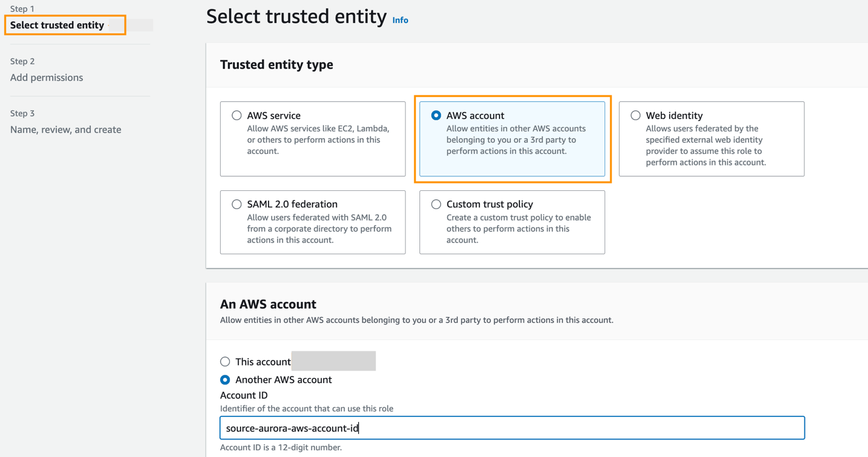Click the 12-digit number hint text
Viewport: 868px width, 457px height.
[x=281, y=447]
